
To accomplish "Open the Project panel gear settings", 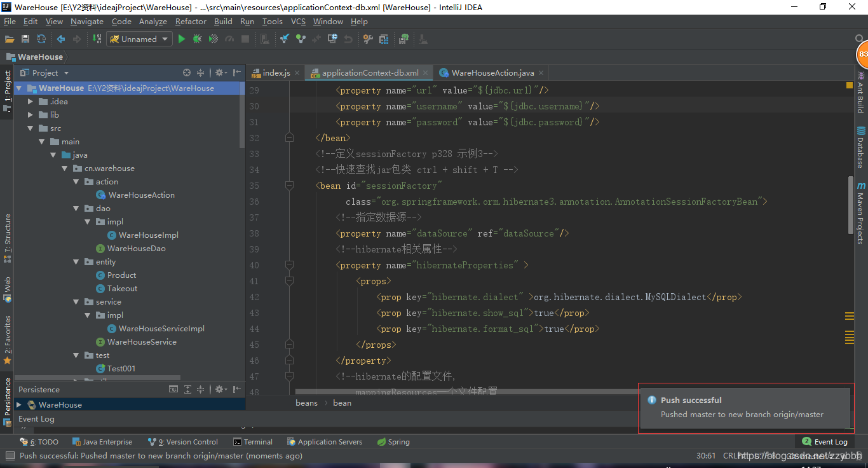I will 220,72.
